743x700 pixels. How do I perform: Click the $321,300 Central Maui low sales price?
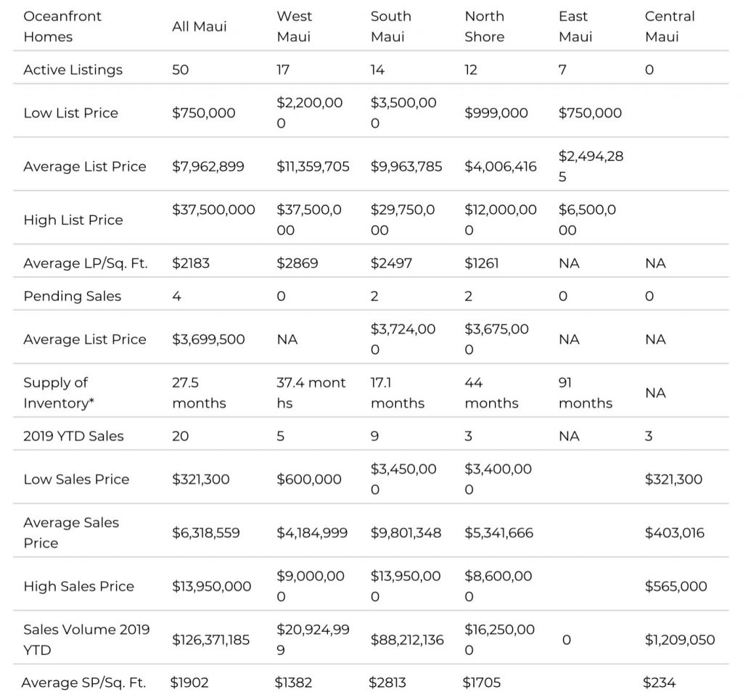[x=673, y=479]
